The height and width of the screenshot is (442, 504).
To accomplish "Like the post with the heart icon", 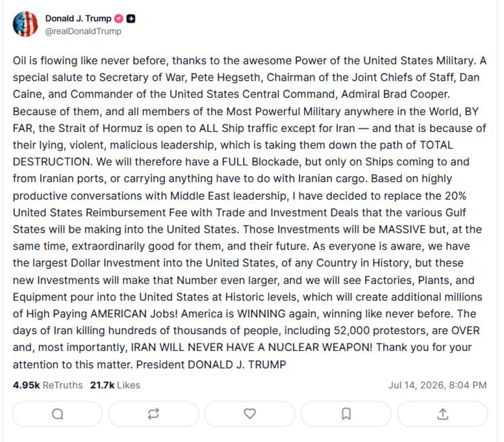I will (x=250, y=414).
